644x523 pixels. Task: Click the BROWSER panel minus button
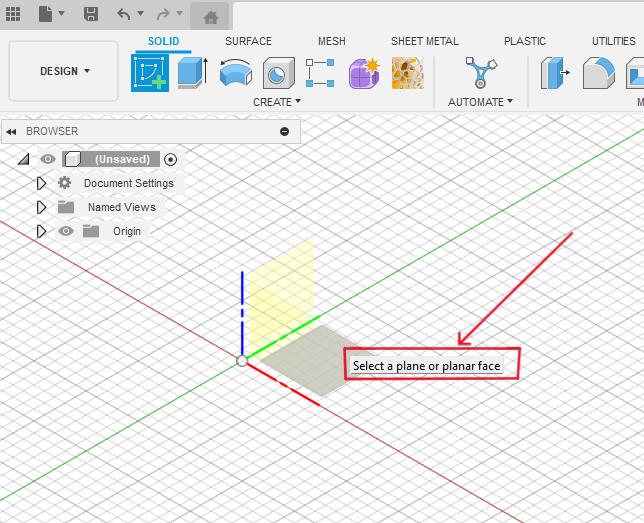[x=284, y=131]
